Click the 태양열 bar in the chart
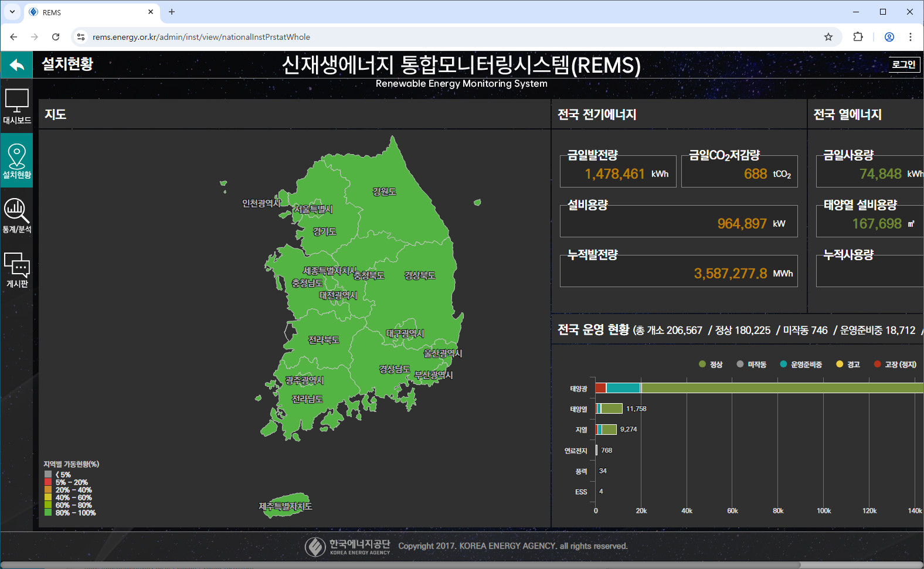 609,408
